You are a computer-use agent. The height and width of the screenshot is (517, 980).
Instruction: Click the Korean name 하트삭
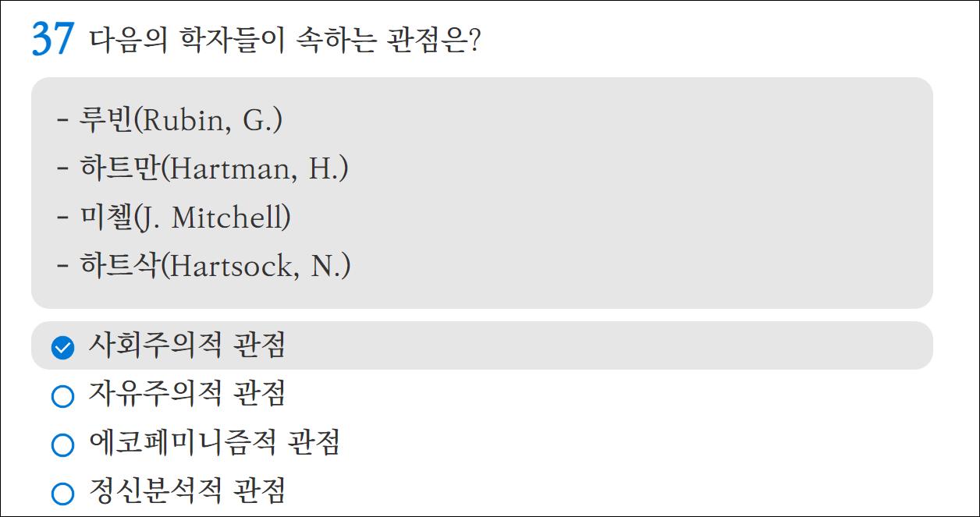tap(120, 266)
